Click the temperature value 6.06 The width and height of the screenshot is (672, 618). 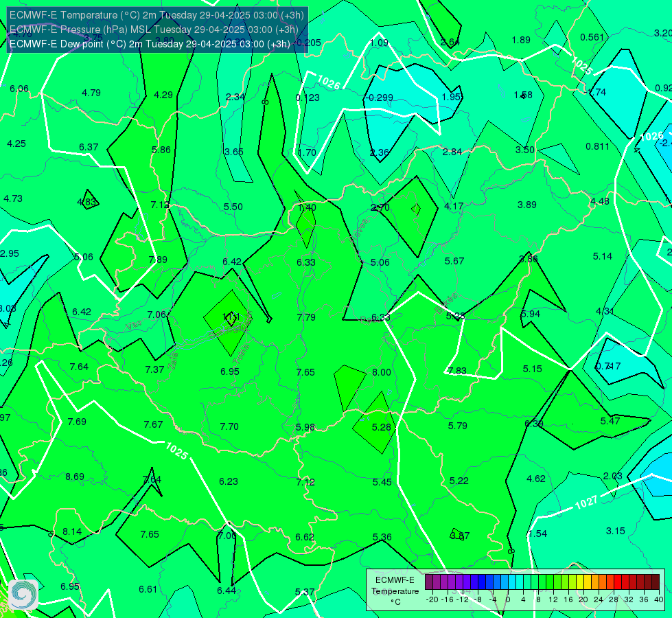(x=19, y=89)
